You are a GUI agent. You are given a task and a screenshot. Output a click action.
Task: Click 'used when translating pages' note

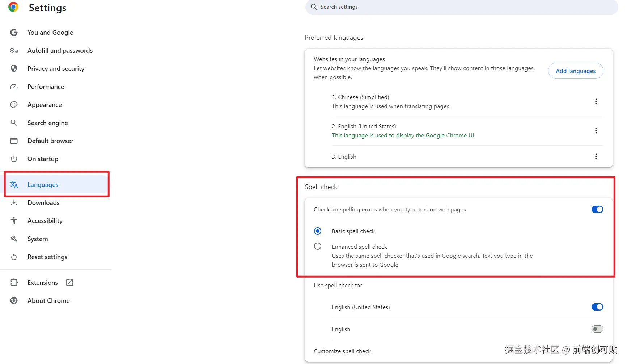click(x=390, y=106)
